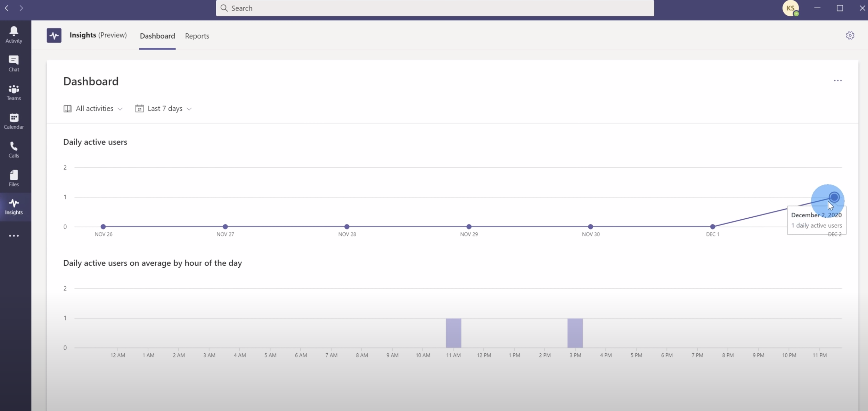Show more apps with the ellipsis in sidebar
The image size is (868, 411).
[14, 236]
